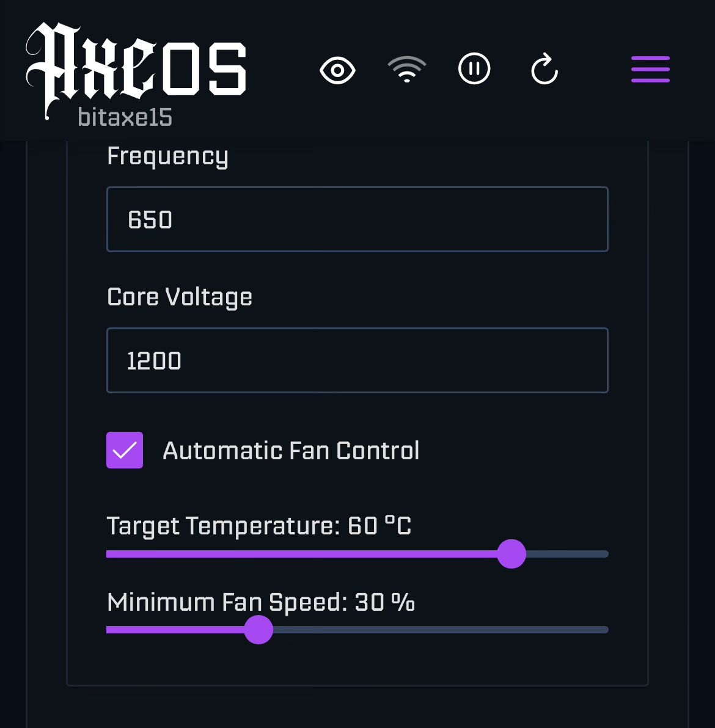The image size is (715, 728).
Task: Click the pause mining icon
Action: click(474, 69)
